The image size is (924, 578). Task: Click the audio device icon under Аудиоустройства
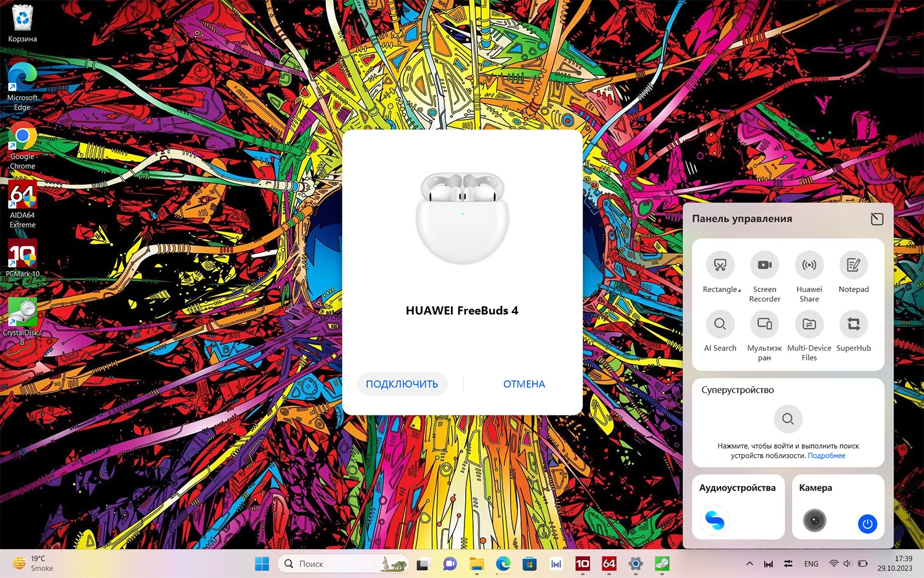(715, 521)
